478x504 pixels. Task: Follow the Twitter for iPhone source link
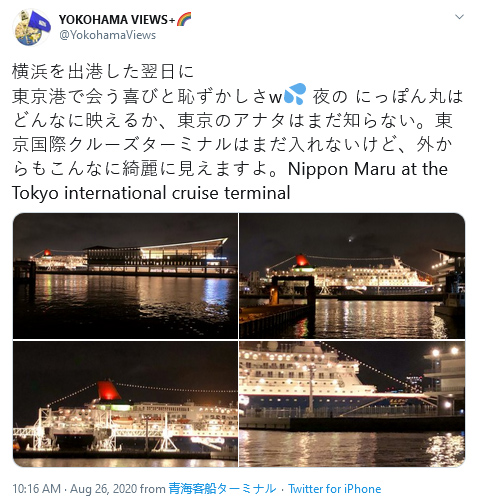[334, 489]
